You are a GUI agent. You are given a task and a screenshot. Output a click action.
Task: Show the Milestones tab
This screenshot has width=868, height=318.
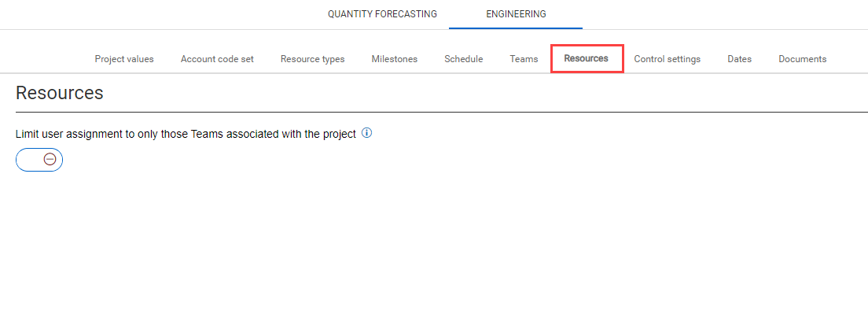[394, 59]
